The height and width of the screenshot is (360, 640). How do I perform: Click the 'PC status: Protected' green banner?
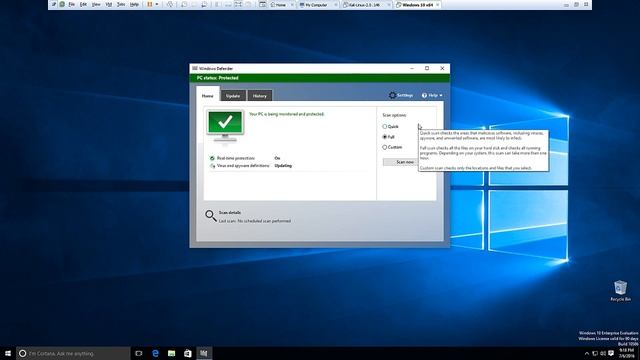coord(320,78)
